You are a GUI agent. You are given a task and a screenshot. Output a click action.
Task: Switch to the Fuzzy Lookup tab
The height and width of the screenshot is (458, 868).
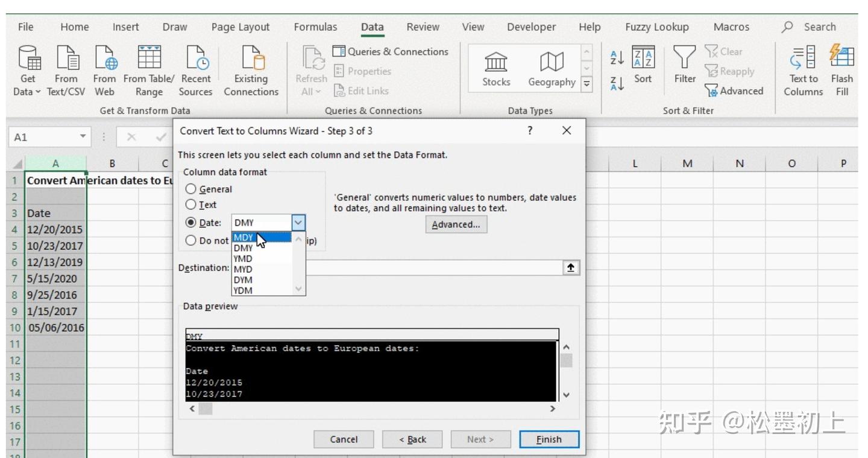657,27
